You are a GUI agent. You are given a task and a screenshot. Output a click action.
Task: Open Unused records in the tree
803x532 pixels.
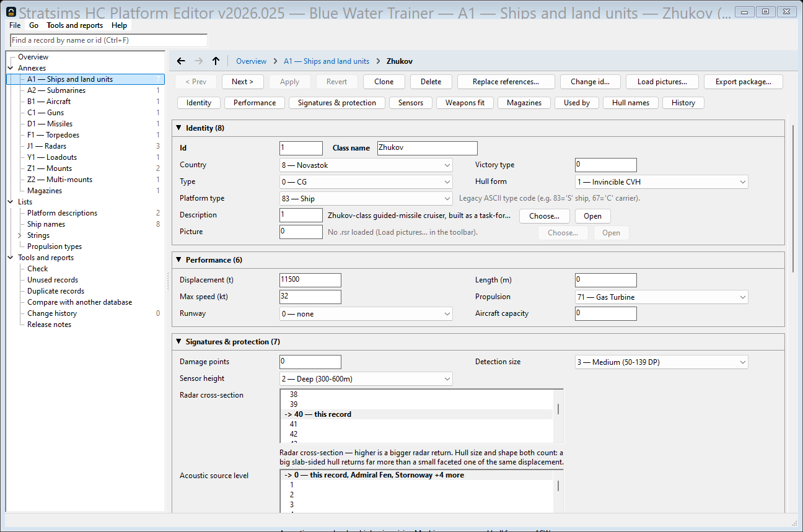pyautogui.click(x=53, y=280)
